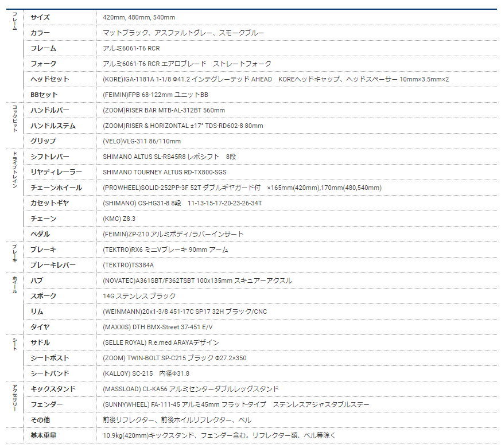Select the タイヤ MAXXIS DTH value
Viewport: 501px width, 448px height.
click(x=158, y=327)
